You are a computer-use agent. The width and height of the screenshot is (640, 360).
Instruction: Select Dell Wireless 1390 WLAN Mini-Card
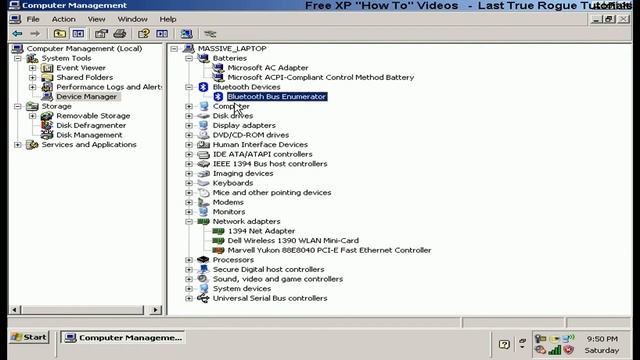point(293,241)
